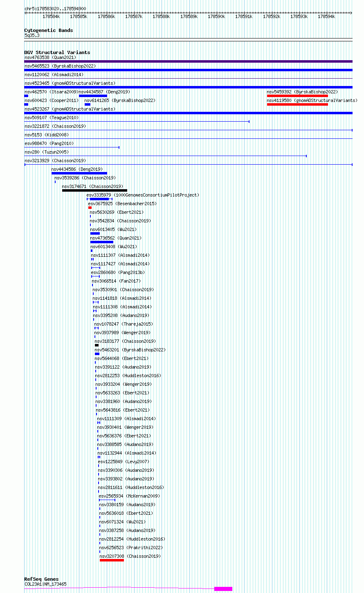The width and height of the screenshot is (364, 593).
Task: Click the nsv3530901 (Chaisson2019) label
Action: [x=123, y=290]
